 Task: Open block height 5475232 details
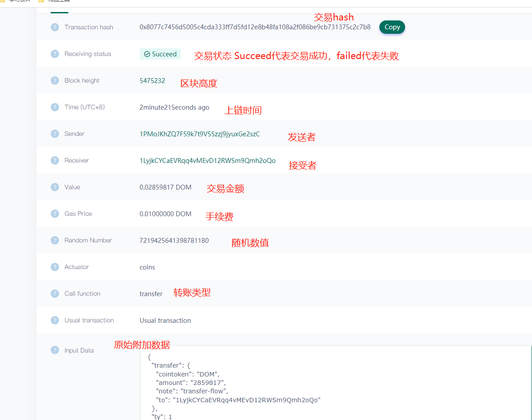tap(152, 80)
